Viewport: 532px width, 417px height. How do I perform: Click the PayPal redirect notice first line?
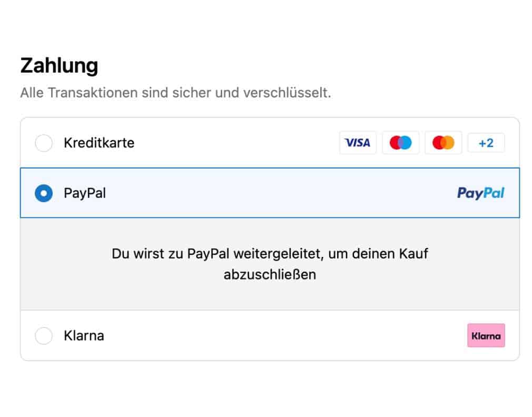tap(270, 253)
